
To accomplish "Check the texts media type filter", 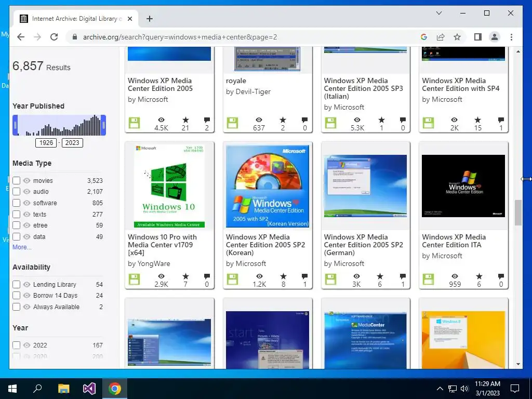I will 16,214.
